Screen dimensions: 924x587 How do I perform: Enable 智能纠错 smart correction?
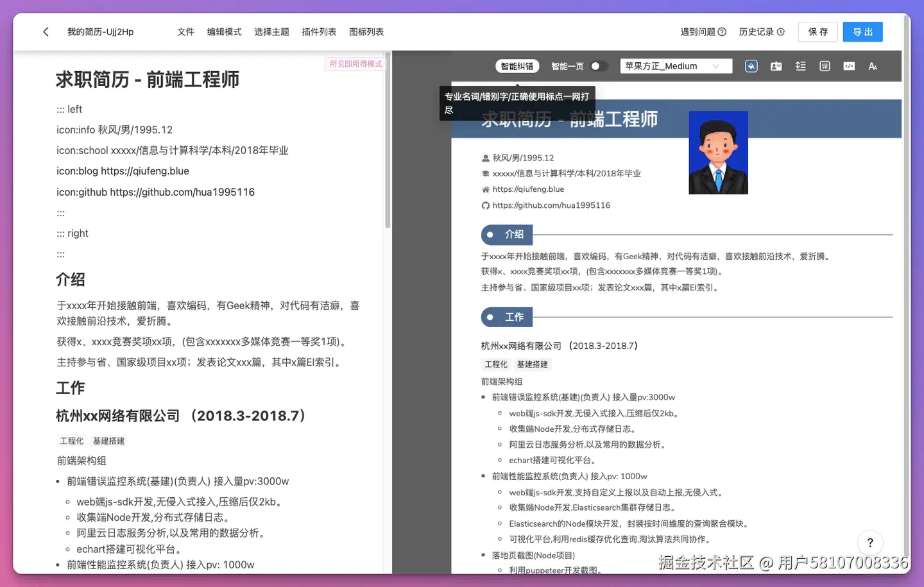(517, 65)
